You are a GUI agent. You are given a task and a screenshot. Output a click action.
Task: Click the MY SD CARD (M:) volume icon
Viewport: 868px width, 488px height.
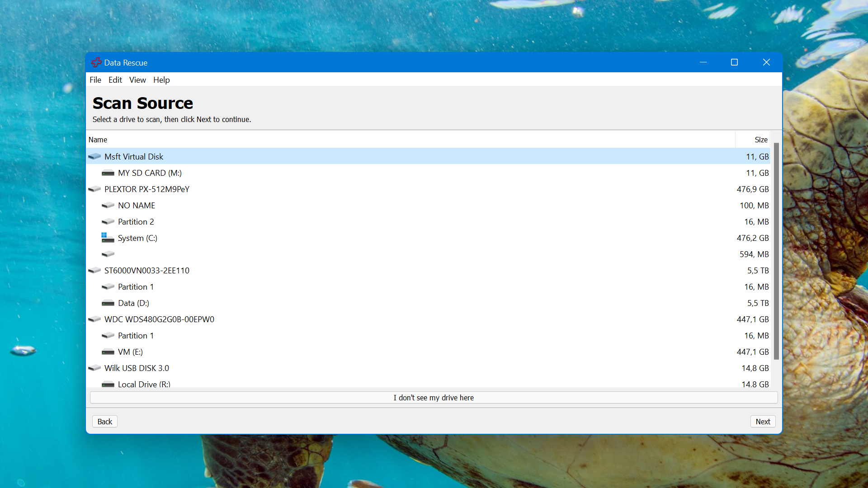[x=108, y=173]
